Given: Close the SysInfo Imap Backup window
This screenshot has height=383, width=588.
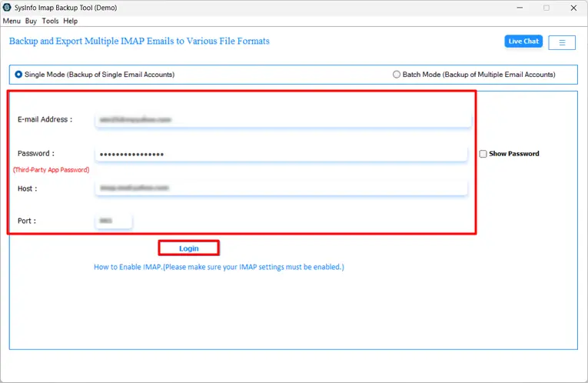Looking at the screenshot, I should tap(573, 8).
